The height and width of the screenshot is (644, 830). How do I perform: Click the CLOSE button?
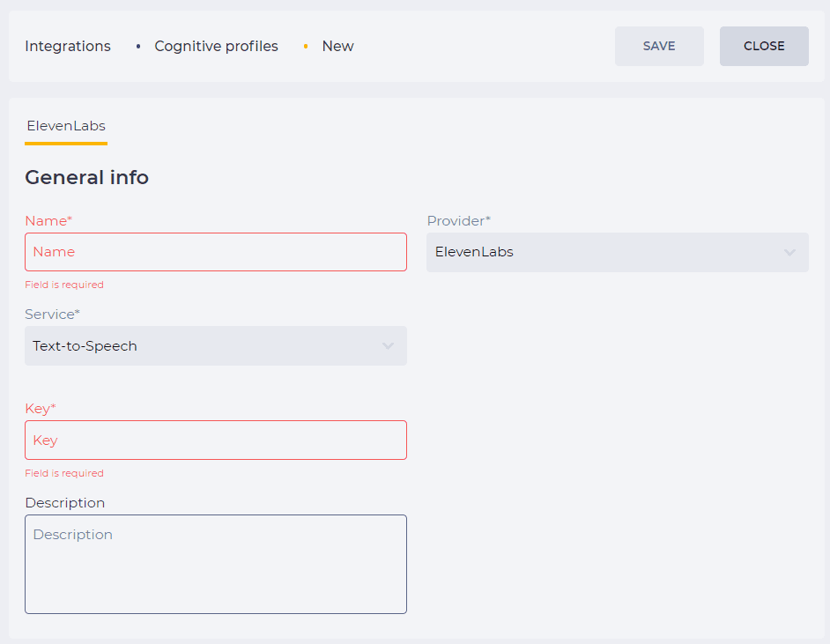click(x=764, y=46)
